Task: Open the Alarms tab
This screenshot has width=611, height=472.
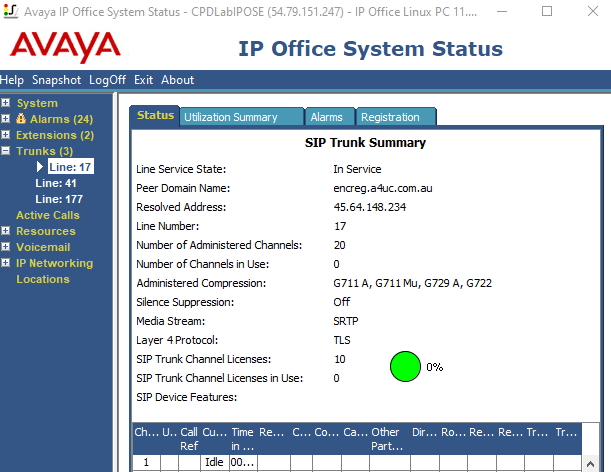Action: (330, 117)
